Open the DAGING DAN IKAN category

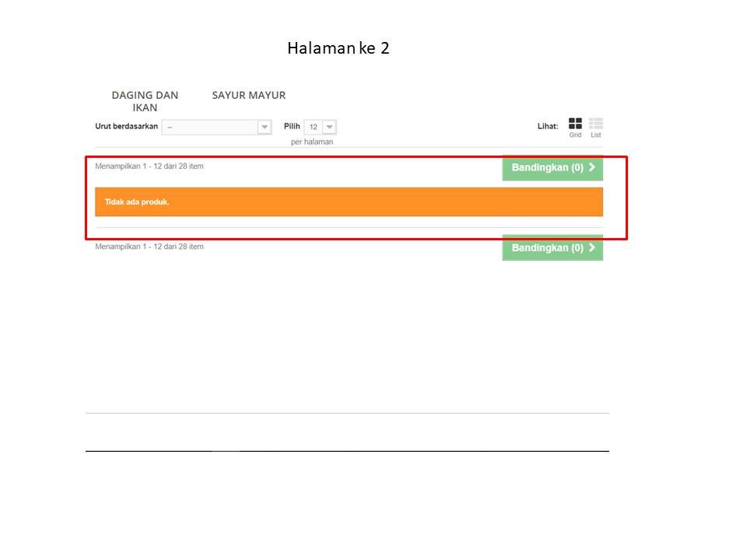[x=145, y=101]
